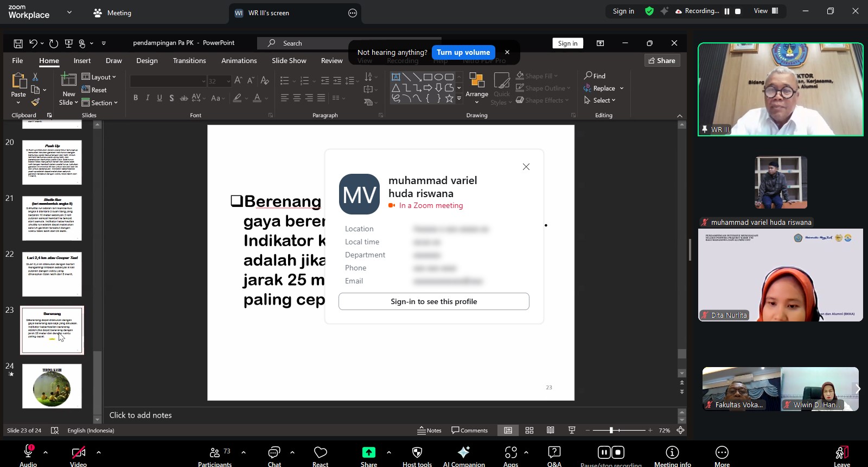Open the Q&A panel
This screenshot has height=467, width=868.
coord(554,455)
